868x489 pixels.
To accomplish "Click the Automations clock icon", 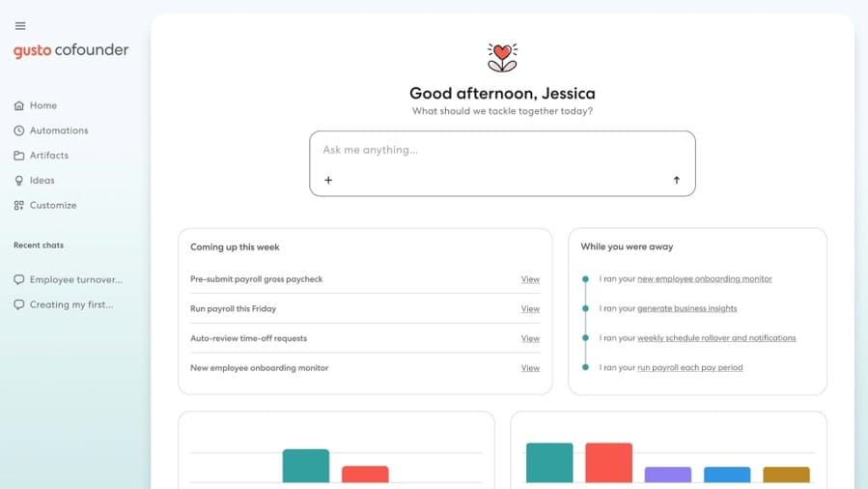I will tap(18, 130).
